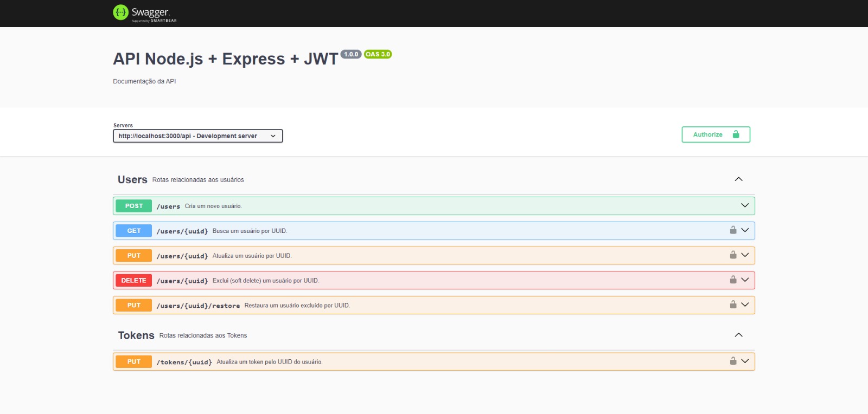Click the PUT badge for /tokens/{uuid}
The image size is (868, 414).
click(x=134, y=362)
